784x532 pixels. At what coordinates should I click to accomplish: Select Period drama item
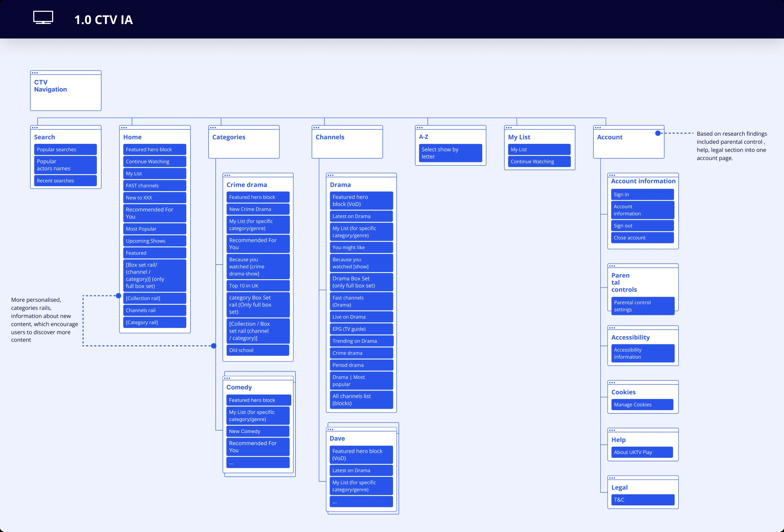tap(361, 365)
